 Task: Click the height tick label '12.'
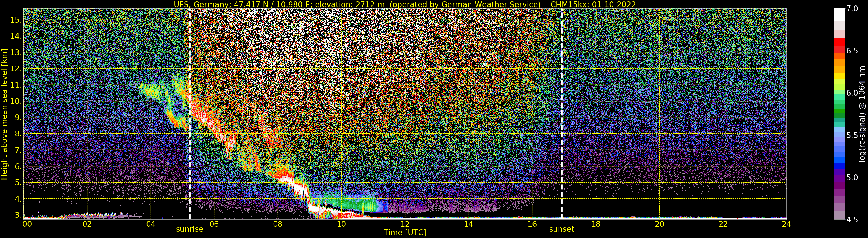16,69
